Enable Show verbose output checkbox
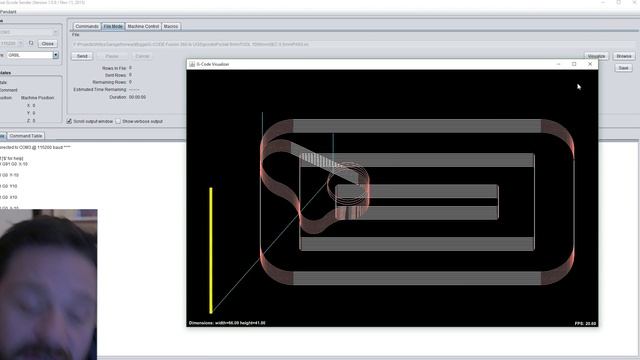The width and height of the screenshot is (640, 360). point(118,121)
